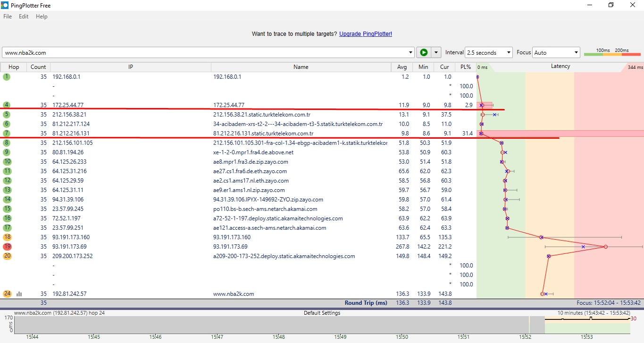Open the Focus Auto dropdown

pyautogui.click(x=556, y=52)
